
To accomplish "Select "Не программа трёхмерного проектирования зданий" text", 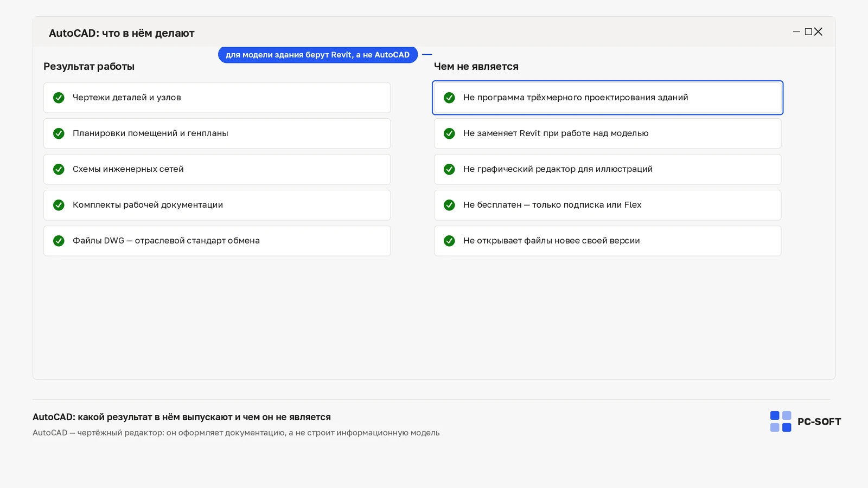I will (x=576, y=98).
